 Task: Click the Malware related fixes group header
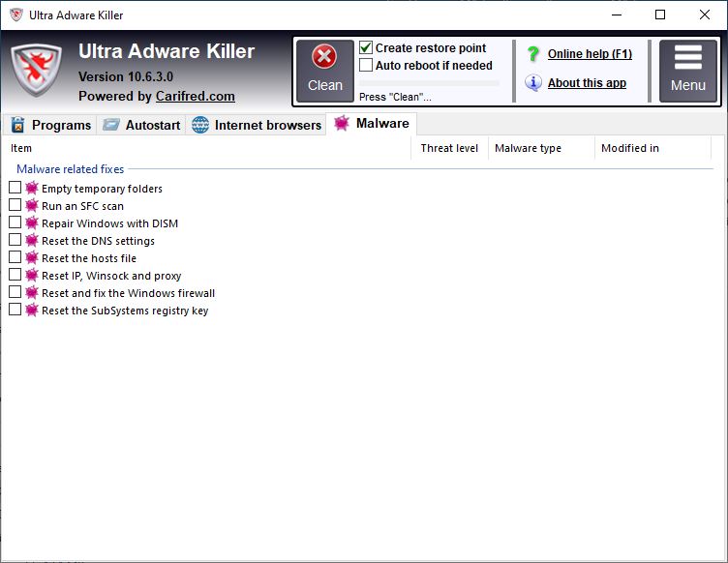pos(70,169)
